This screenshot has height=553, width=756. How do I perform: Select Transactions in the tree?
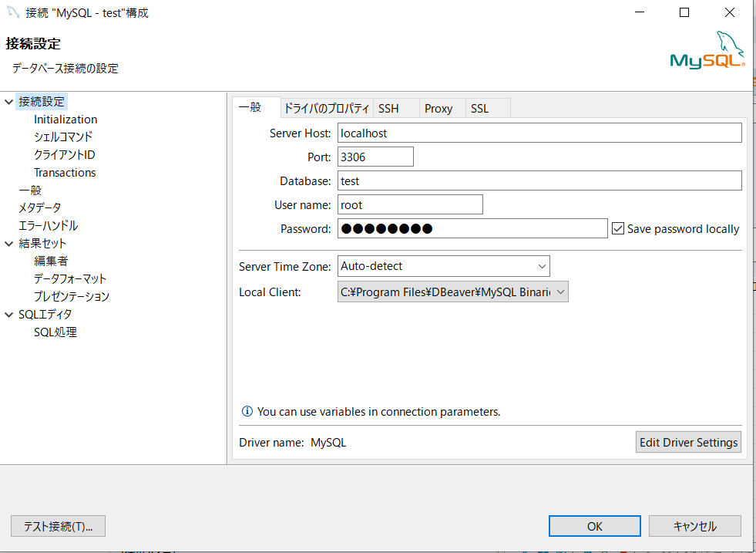tap(65, 172)
